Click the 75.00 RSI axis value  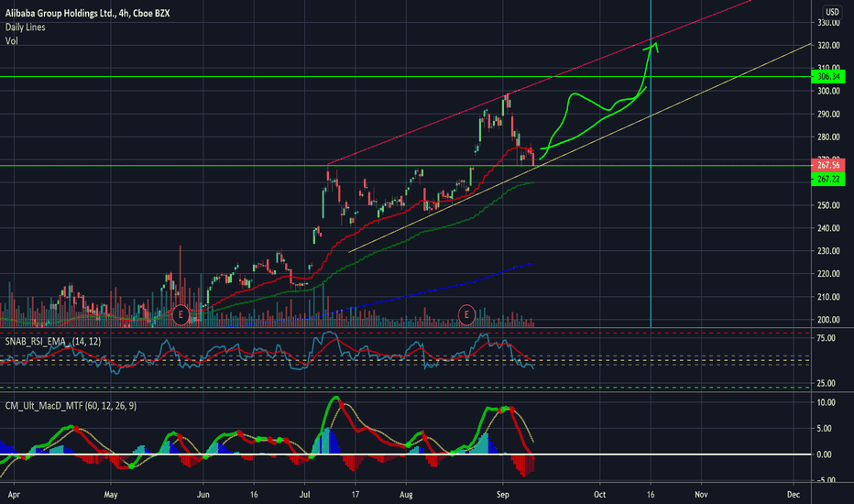pyautogui.click(x=826, y=338)
